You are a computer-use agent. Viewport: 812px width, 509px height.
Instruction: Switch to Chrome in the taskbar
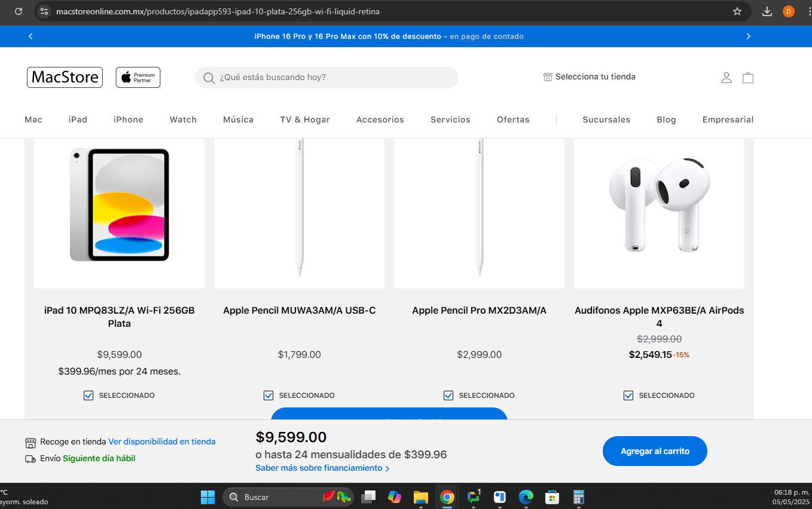[x=447, y=497]
